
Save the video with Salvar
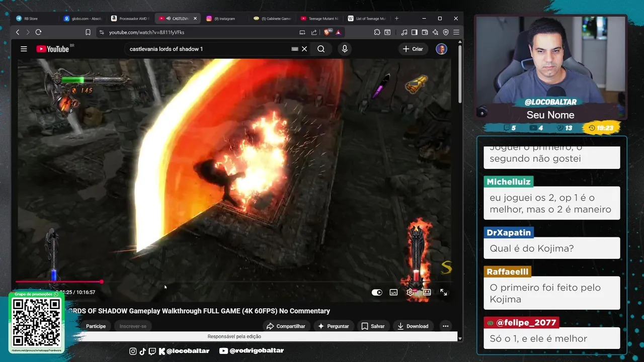point(373,326)
